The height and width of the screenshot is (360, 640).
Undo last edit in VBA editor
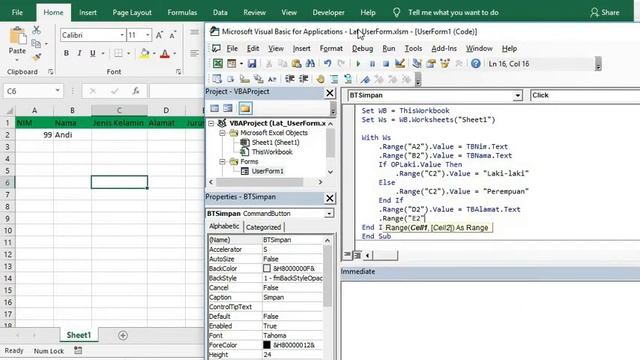coord(327,64)
